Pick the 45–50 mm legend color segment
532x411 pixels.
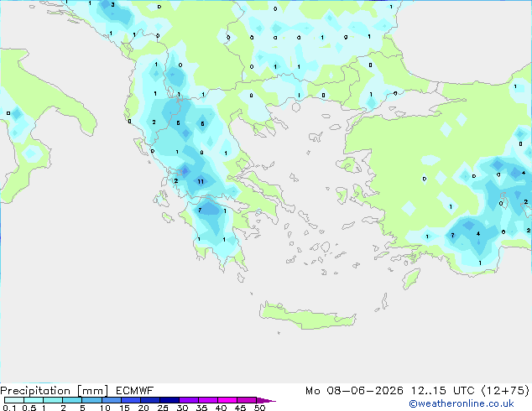[247, 400]
